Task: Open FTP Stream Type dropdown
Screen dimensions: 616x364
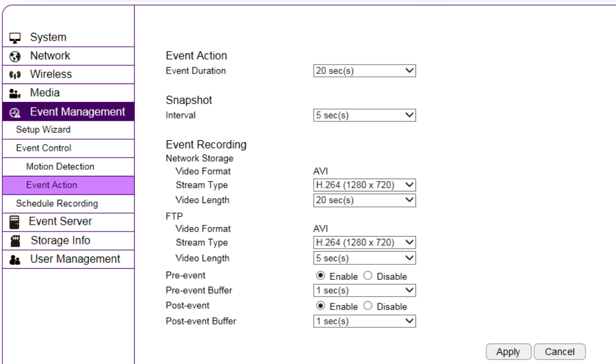Action: point(365,243)
